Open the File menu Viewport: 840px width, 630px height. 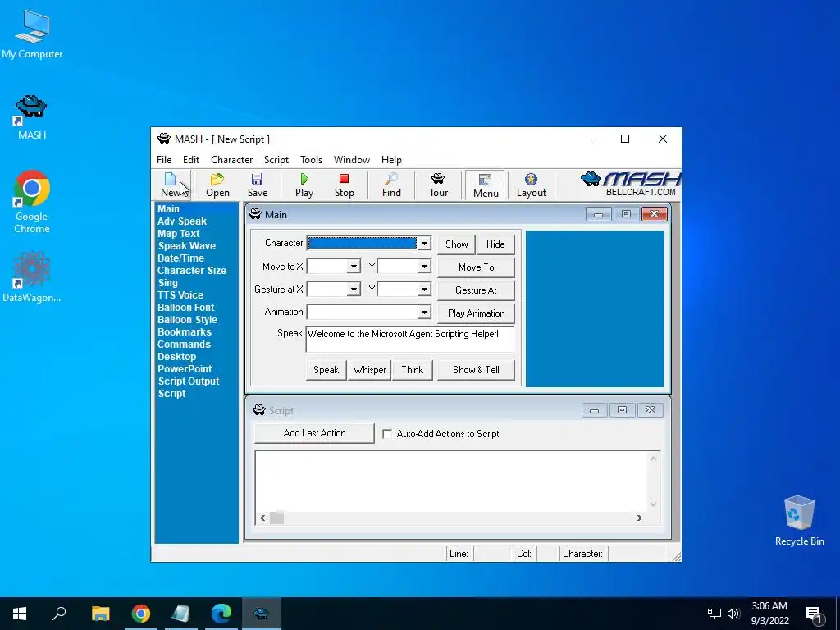pos(164,160)
